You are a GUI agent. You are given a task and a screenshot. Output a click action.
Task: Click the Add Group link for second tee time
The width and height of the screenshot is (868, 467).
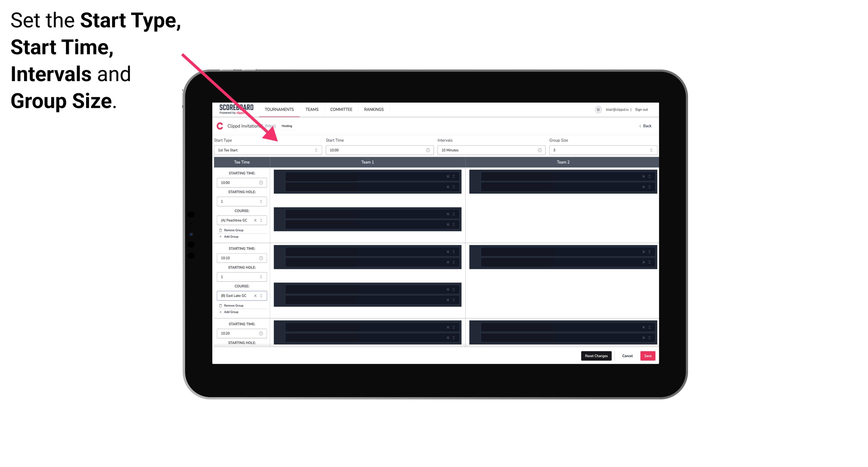tap(230, 312)
